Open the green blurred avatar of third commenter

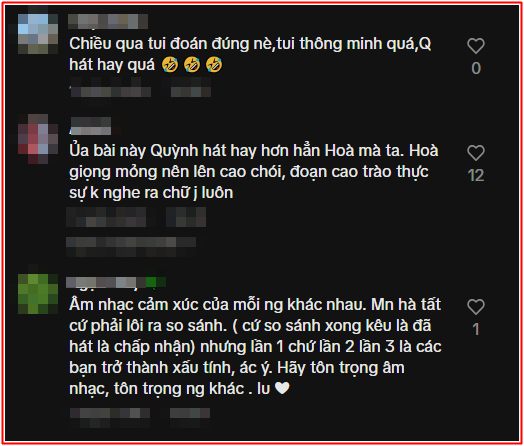pos(37,294)
